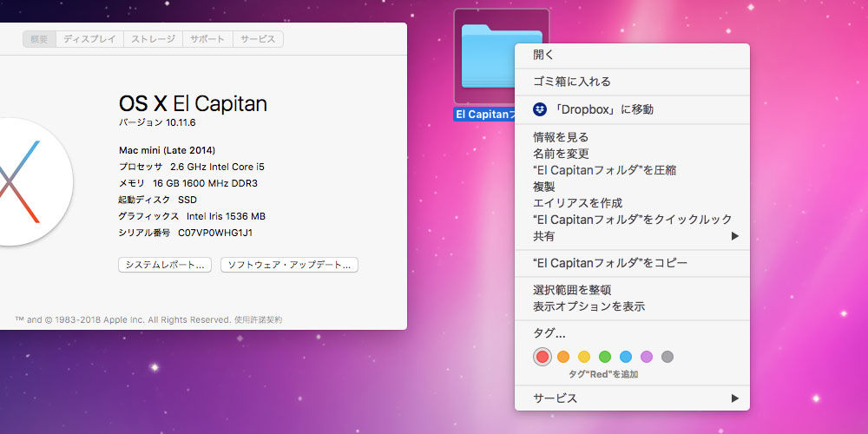Select “El Capitanフォルダ”をコピー entry

632,263
